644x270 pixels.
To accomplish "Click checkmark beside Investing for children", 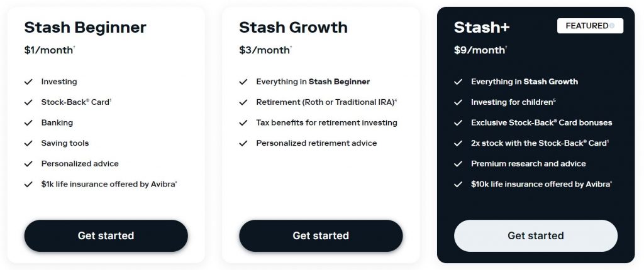I will (458, 102).
